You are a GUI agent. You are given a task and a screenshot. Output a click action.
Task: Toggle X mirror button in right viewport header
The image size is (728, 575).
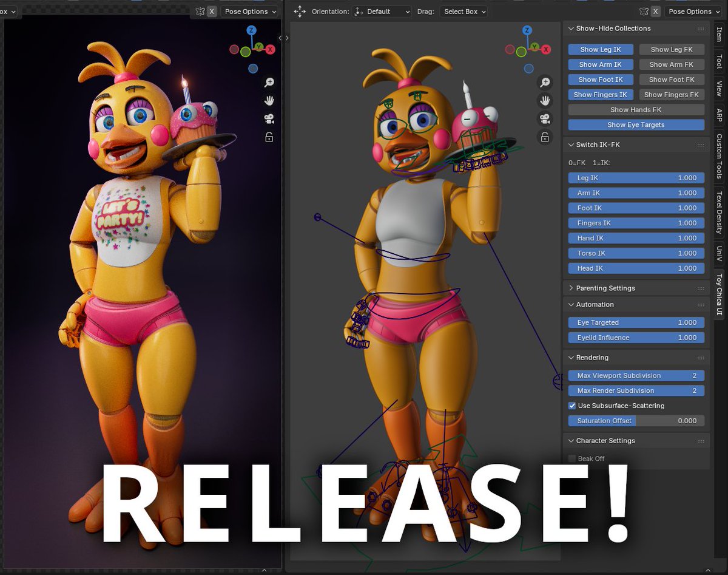pos(656,12)
